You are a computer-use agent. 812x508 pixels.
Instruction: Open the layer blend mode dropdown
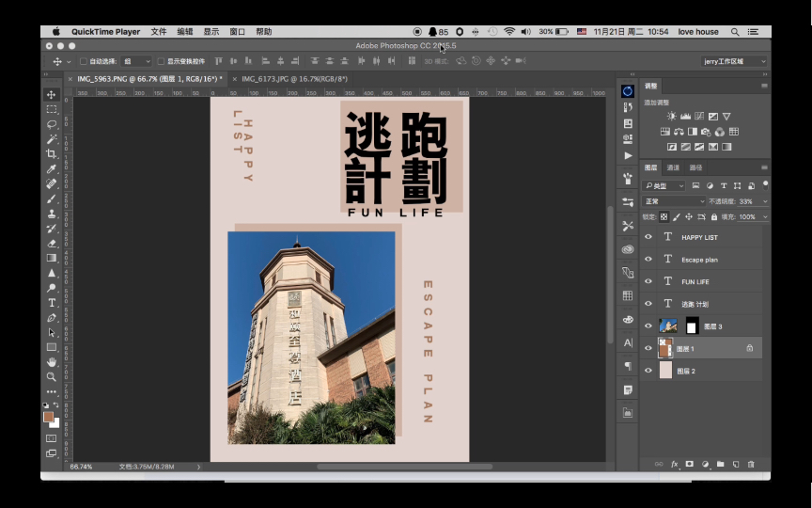[x=674, y=201]
